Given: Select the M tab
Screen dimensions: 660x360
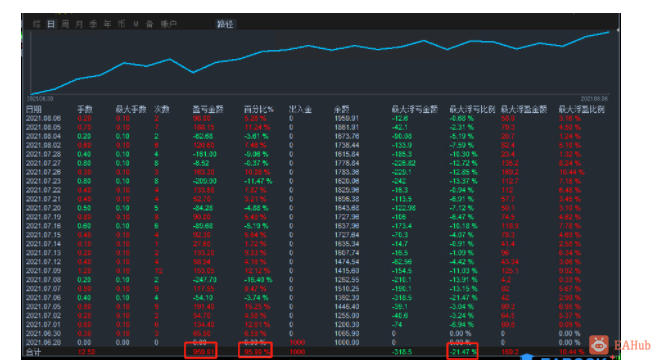Looking at the screenshot, I should point(136,24).
